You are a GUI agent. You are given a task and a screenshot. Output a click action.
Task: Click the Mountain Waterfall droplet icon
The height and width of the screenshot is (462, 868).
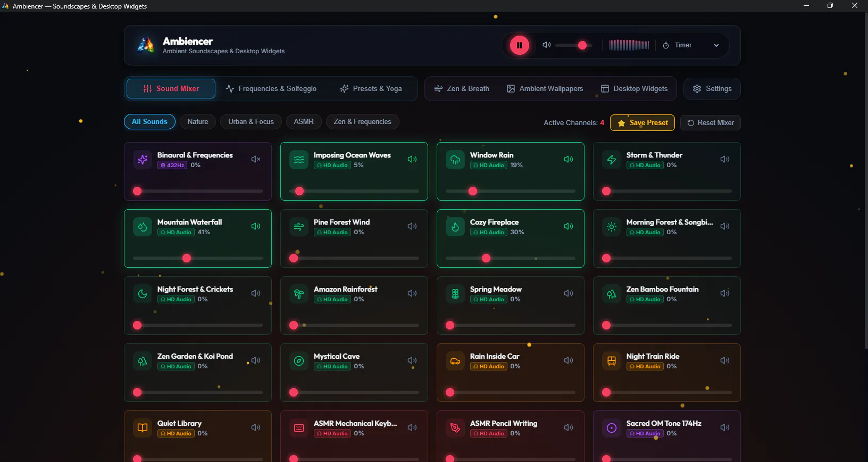coord(143,227)
